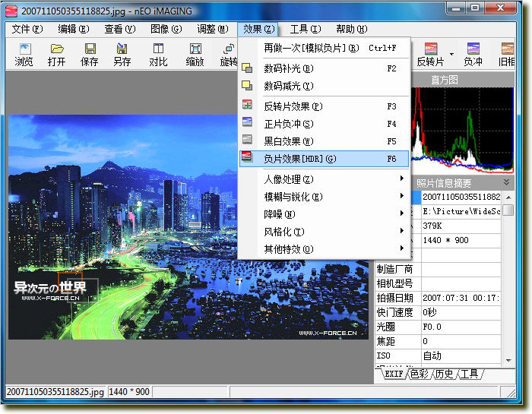Click the status bar 1440 * 900 entry

[129, 392]
